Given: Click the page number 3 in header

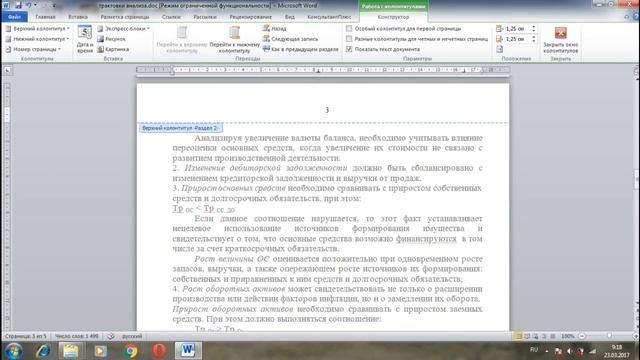Looking at the screenshot, I should pos(327,110).
